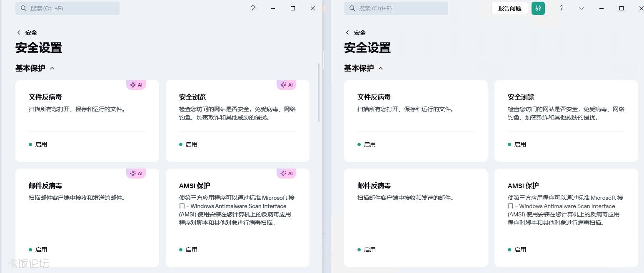Image resolution: width=644 pixels, height=273 pixels.
Task: Click the AI badge on left window's AMSI 保护 card
Action: (x=287, y=174)
